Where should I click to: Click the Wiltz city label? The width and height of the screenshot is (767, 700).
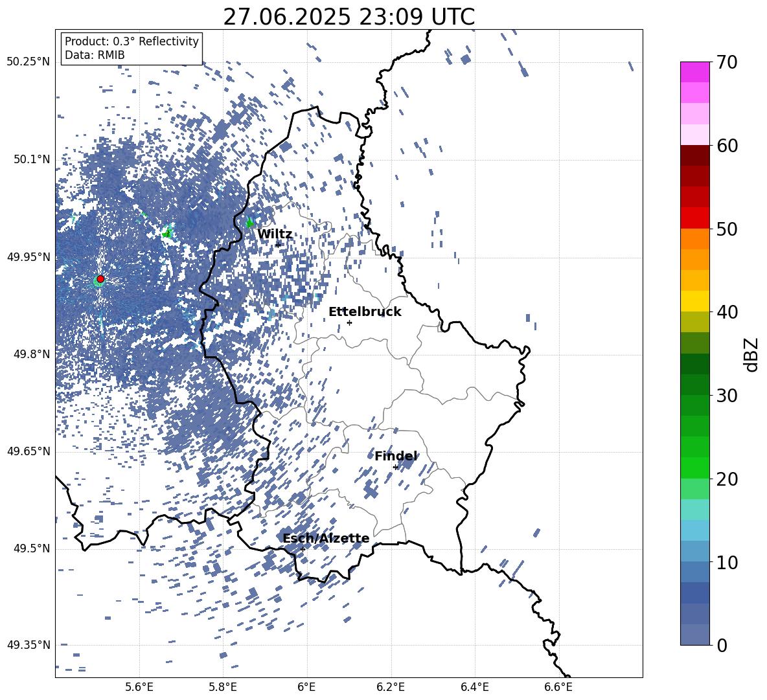(x=275, y=234)
